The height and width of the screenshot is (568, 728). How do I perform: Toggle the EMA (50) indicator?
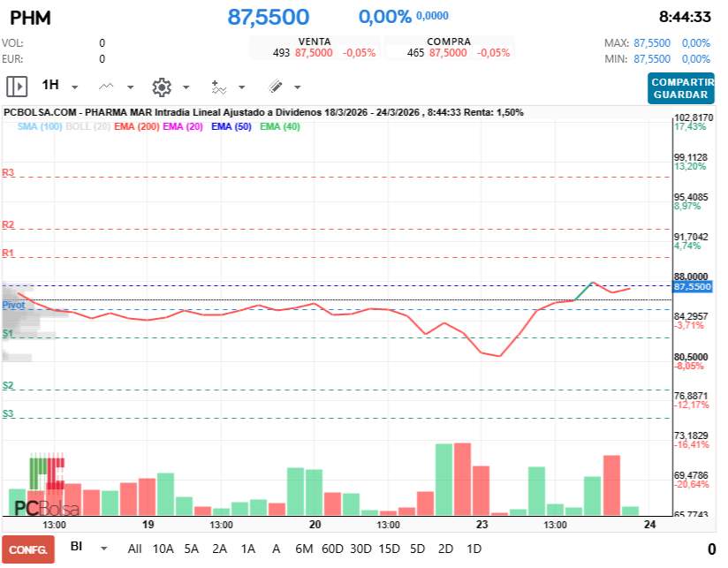point(231,127)
